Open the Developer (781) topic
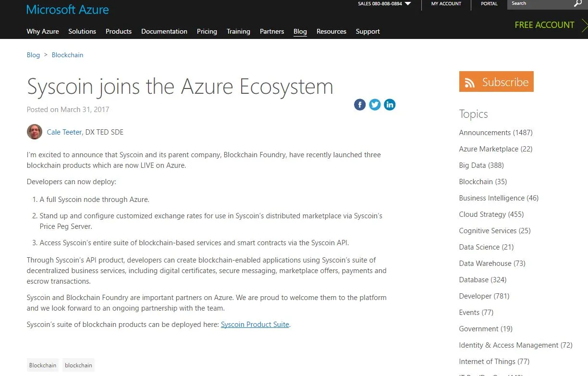 tap(484, 296)
